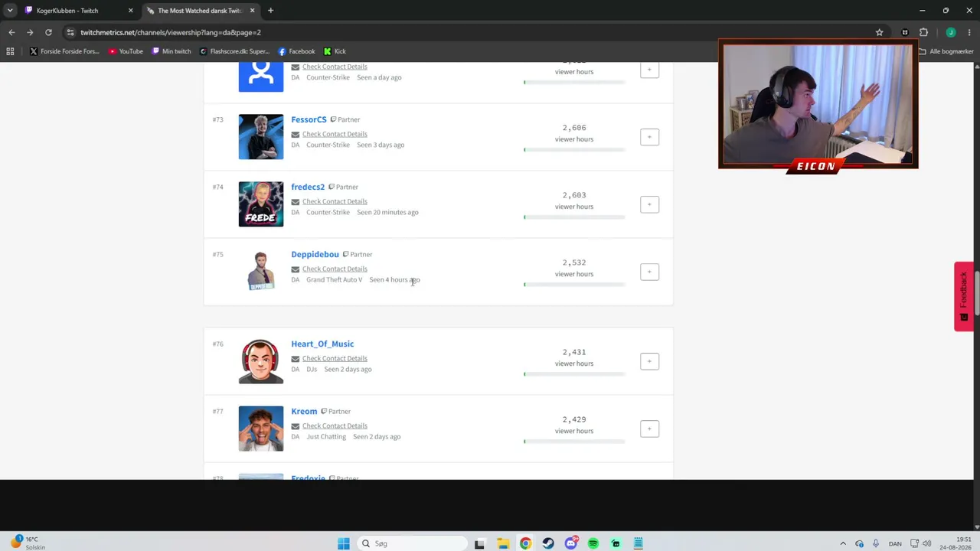Viewport: 980px width, 551px height.
Task: Open the Deppidebou channel link
Action: (315, 254)
